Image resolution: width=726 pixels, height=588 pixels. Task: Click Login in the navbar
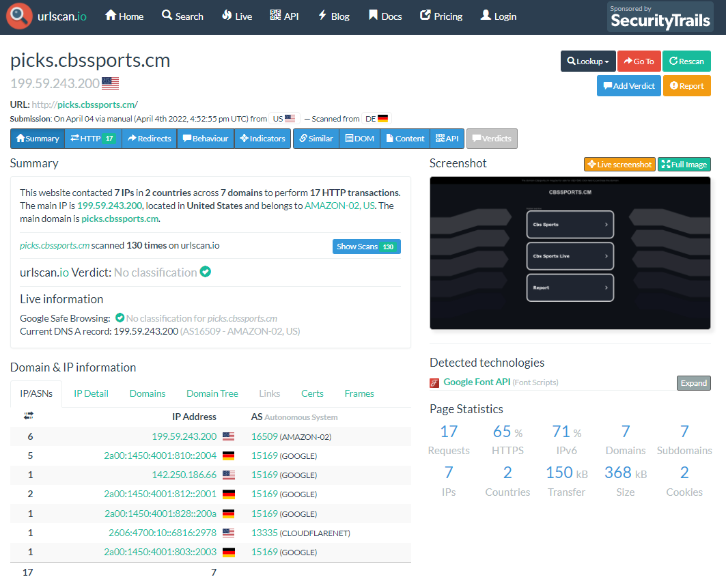pyautogui.click(x=499, y=16)
